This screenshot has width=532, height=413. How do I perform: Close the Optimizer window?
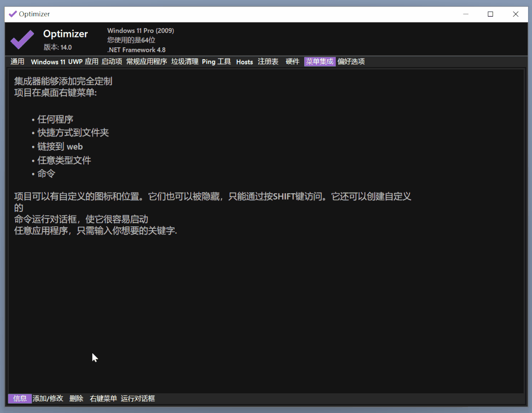coord(515,14)
